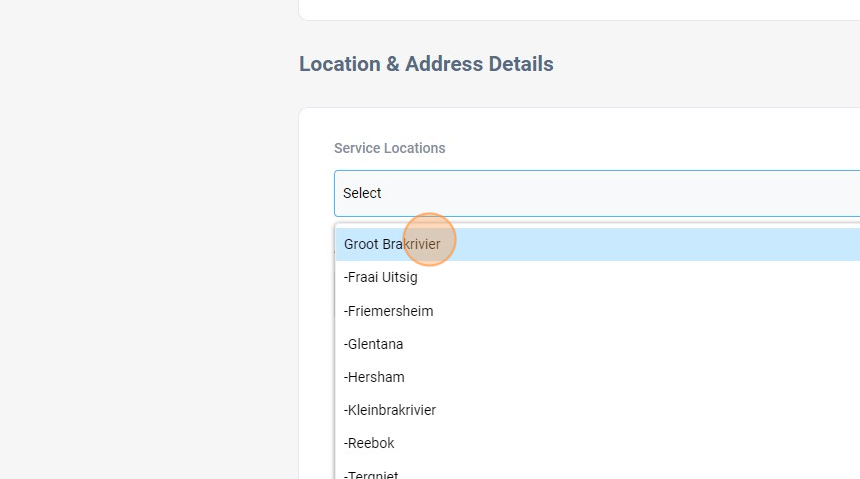
Task: Choose Fraai Uitsig suburb entry
Action: click(381, 278)
